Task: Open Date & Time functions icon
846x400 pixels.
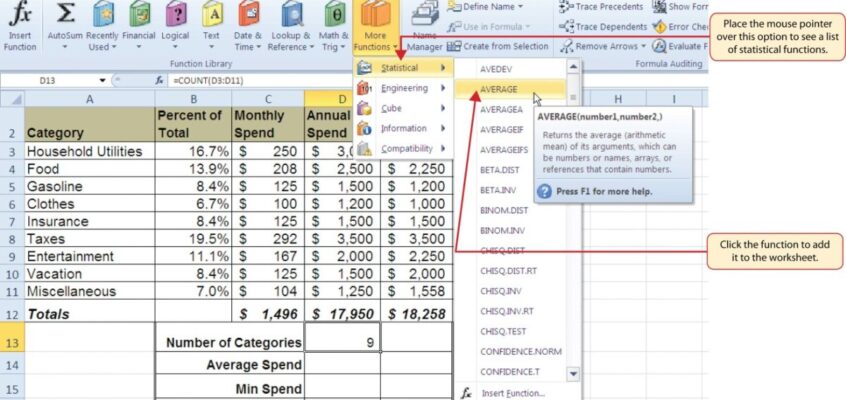Action: [248, 13]
